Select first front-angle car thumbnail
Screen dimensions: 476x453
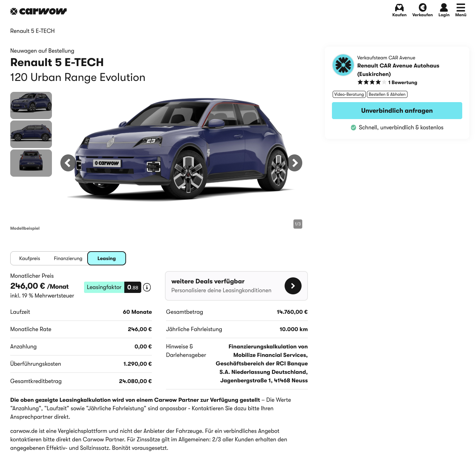point(31,105)
